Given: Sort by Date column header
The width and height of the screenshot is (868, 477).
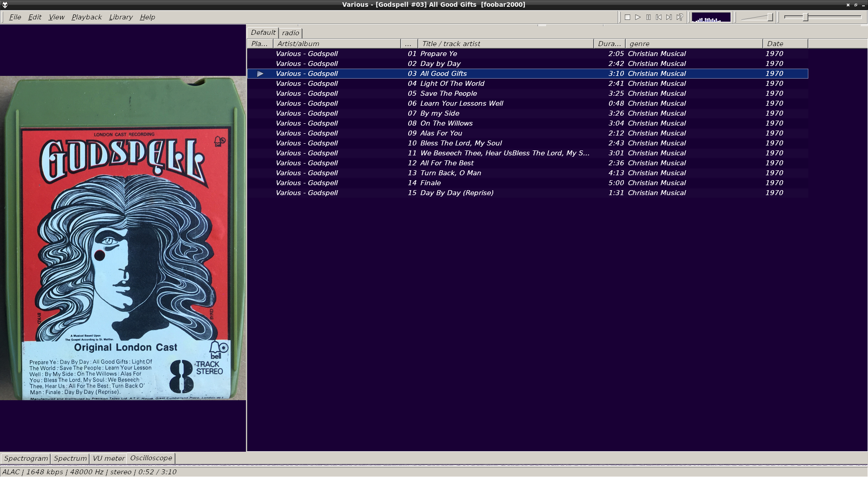Looking at the screenshot, I should point(785,44).
